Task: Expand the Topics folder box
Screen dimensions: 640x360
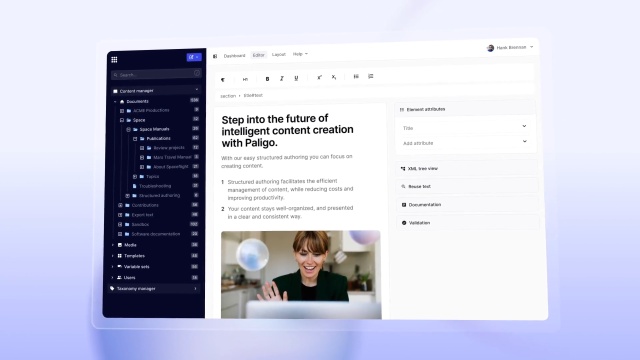Action: click(135, 176)
